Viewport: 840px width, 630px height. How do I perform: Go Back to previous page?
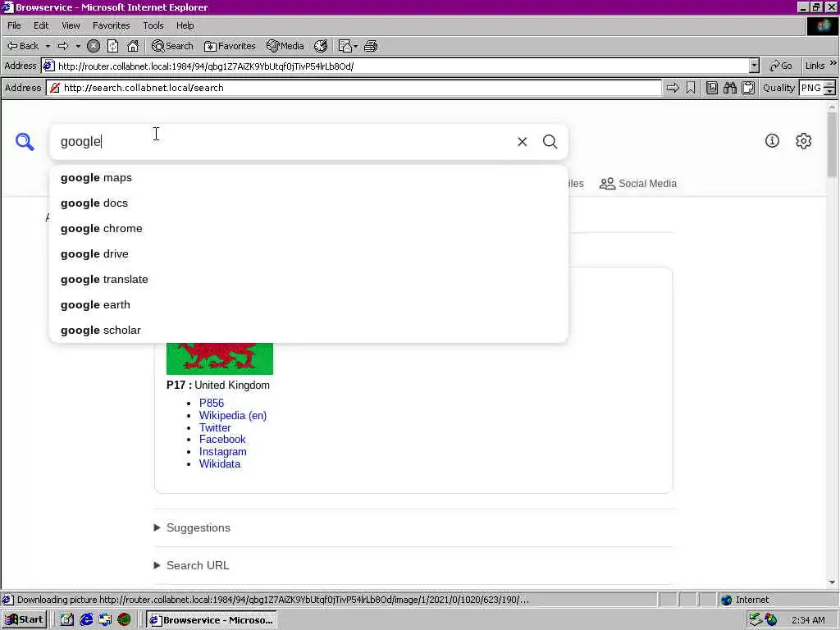(x=23, y=46)
